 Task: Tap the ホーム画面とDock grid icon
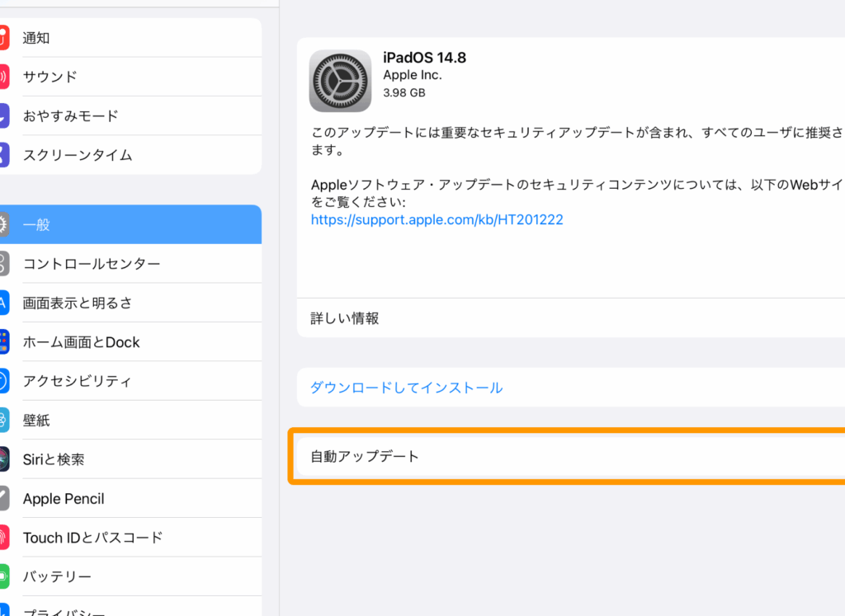pos(4,342)
